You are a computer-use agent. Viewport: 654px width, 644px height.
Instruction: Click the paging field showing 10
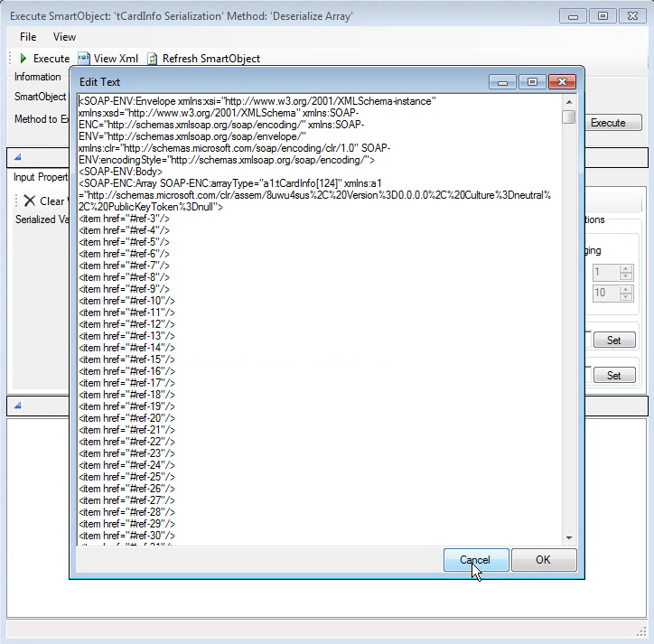click(606, 293)
